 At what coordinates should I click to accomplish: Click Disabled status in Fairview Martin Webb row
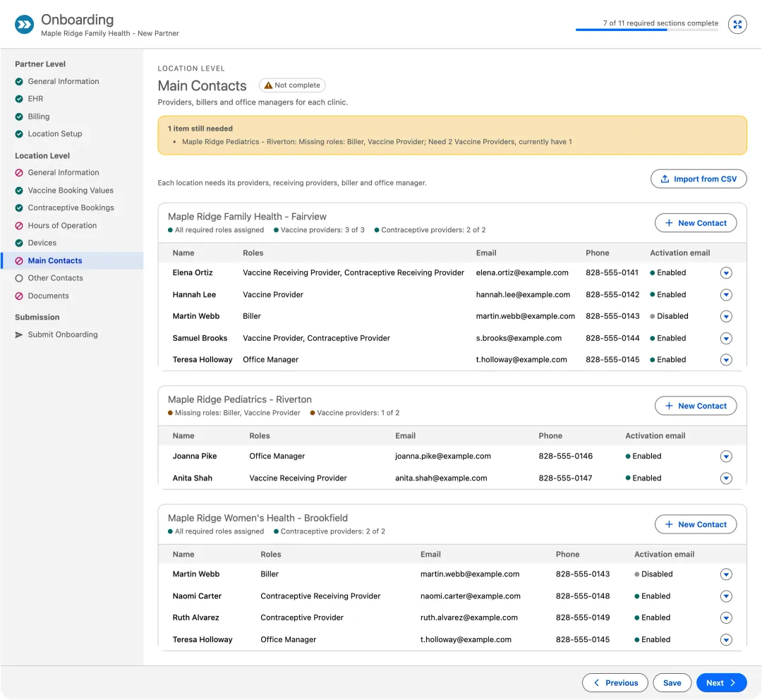click(x=669, y=316)
